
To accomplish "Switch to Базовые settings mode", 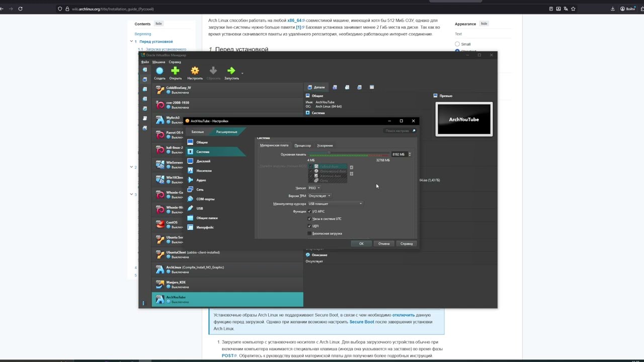I will pyautogui.click(x=198, y=132).
